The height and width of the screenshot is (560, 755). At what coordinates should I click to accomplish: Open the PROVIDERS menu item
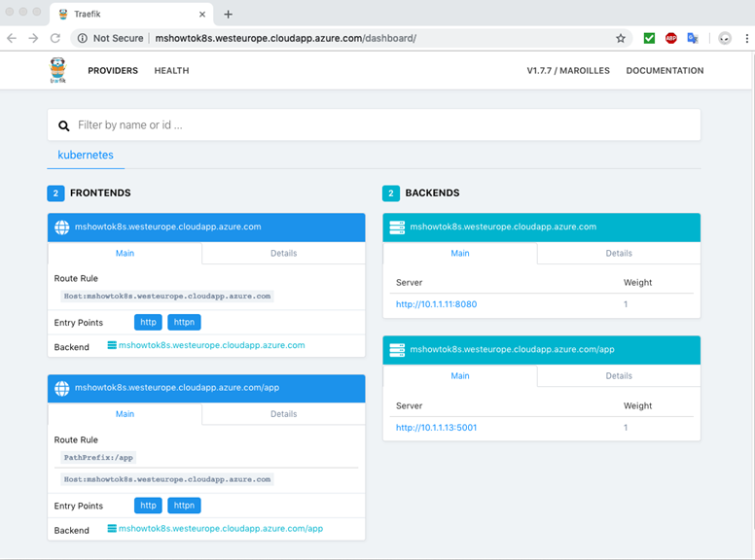[113, 71]
